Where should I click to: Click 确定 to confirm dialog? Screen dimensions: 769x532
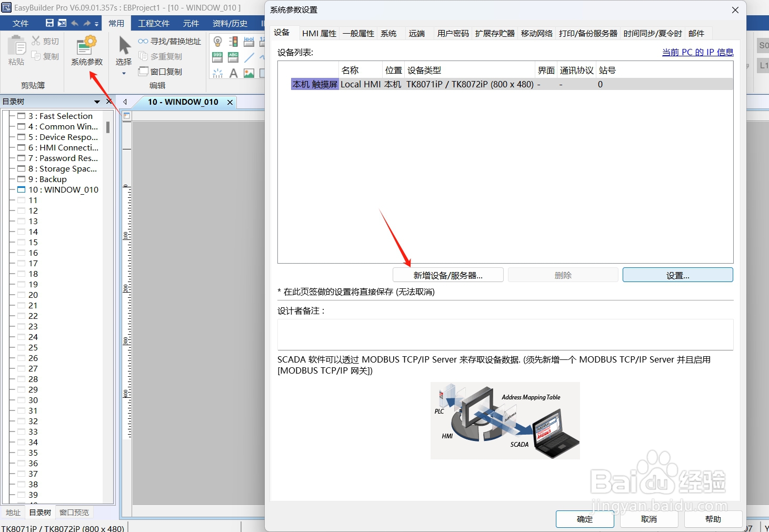[585, 519]
